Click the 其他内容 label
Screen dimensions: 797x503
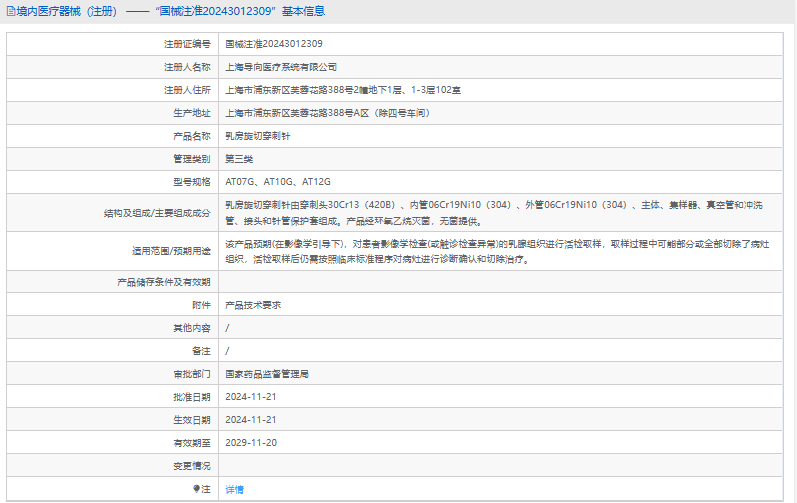click(192, 328)
